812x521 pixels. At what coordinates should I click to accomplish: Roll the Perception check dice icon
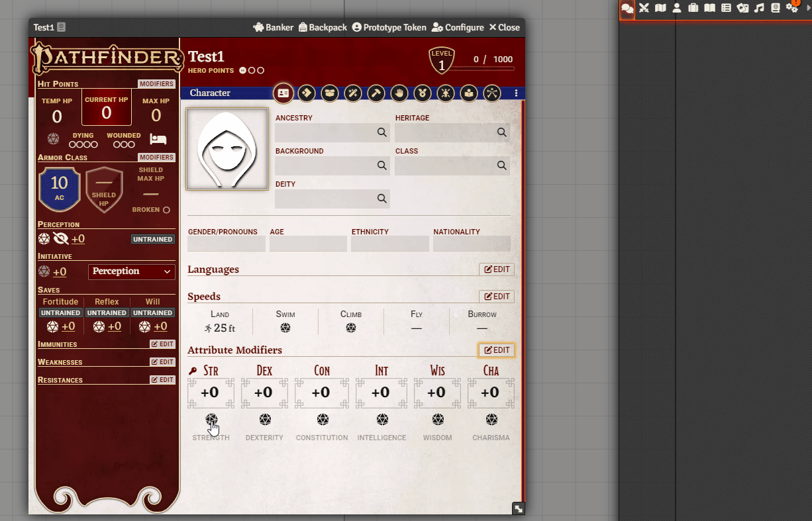[44, 239]
